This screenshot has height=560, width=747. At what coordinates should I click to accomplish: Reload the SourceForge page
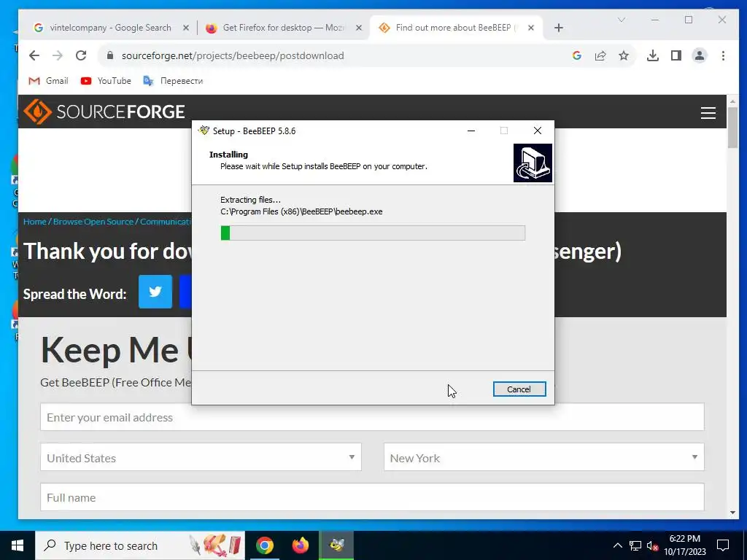pos(81,55)
